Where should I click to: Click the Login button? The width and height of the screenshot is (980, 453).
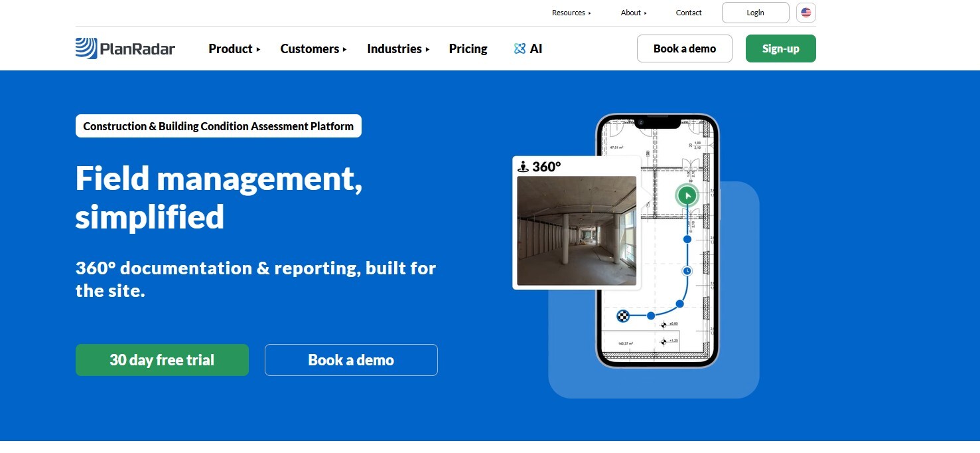tap(755, 13)
